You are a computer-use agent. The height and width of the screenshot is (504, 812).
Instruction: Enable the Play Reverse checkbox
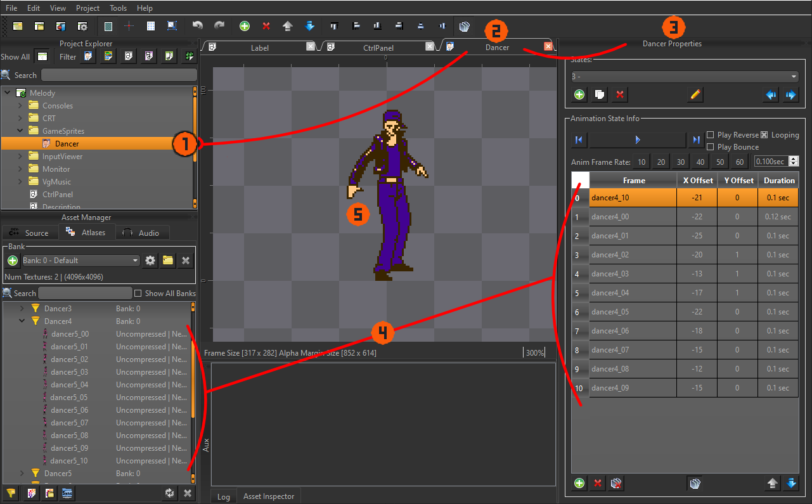[x=711, y=135]
